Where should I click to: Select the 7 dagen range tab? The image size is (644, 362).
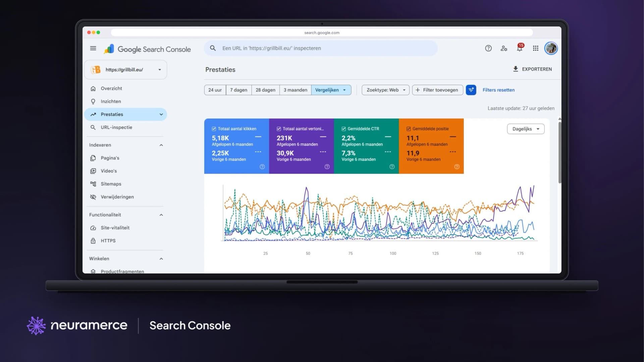(x=238, y=90)
